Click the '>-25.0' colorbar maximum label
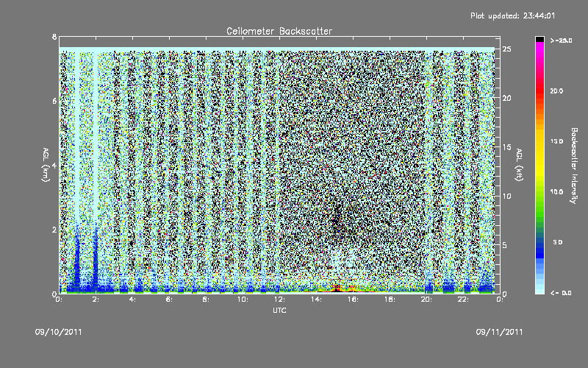 561,40
